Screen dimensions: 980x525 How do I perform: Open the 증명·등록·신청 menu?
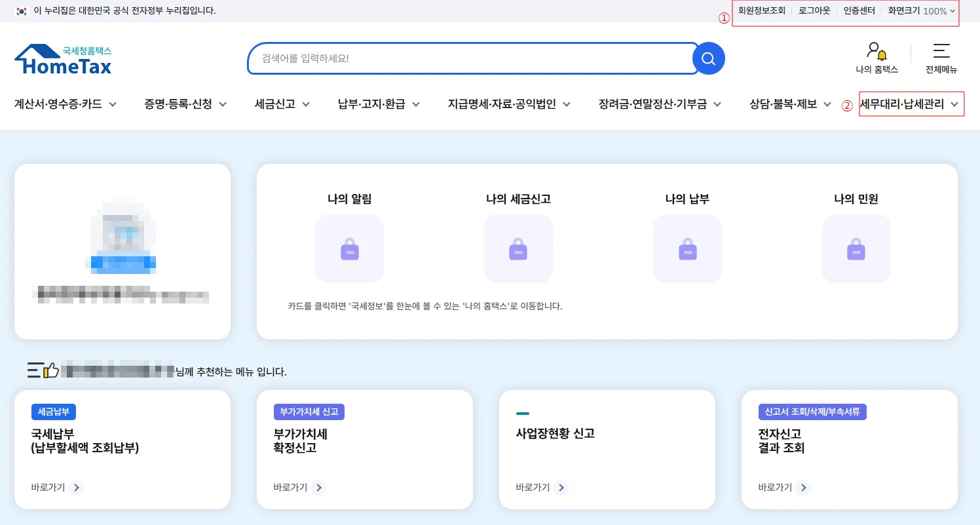pyautogui.click(x=185, y=104)
